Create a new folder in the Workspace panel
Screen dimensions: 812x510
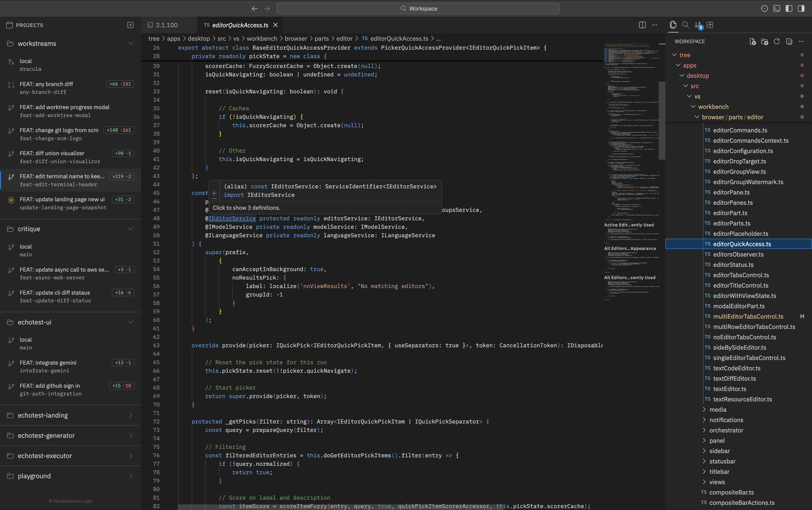[765, 41]
